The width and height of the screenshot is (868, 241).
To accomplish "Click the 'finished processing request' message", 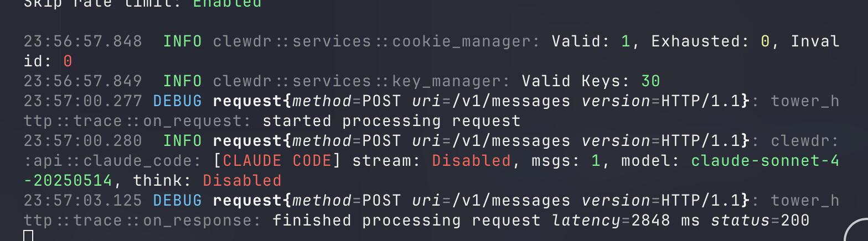I will tap(406, 221).
